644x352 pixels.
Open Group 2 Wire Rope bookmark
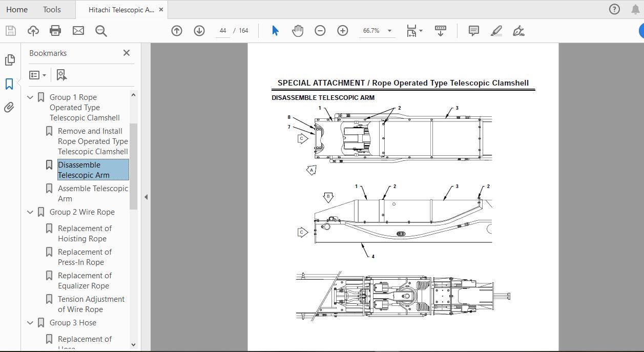click(82, 212)
